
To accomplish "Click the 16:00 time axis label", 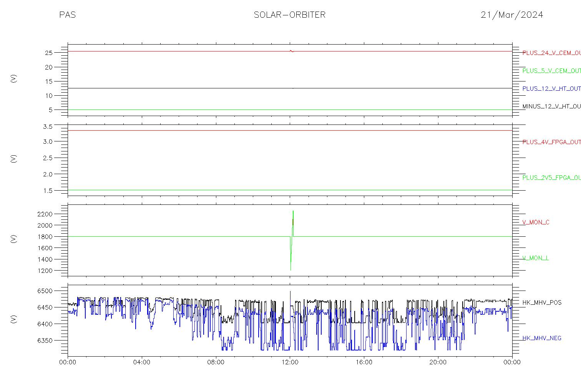I will tap(364, 362).
